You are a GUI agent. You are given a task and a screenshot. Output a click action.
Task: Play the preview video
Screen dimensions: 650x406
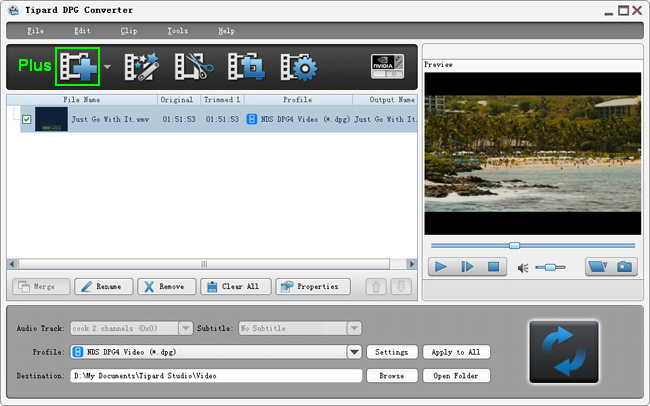tap(441, 267)
